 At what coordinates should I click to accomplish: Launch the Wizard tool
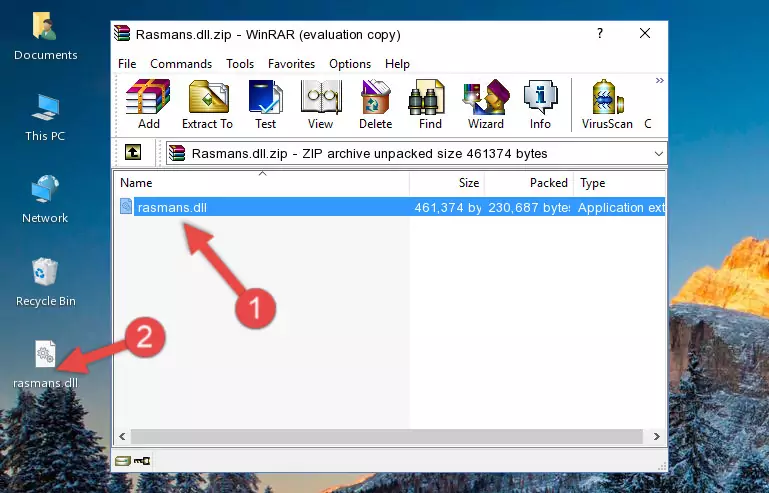tap(486, 104)
